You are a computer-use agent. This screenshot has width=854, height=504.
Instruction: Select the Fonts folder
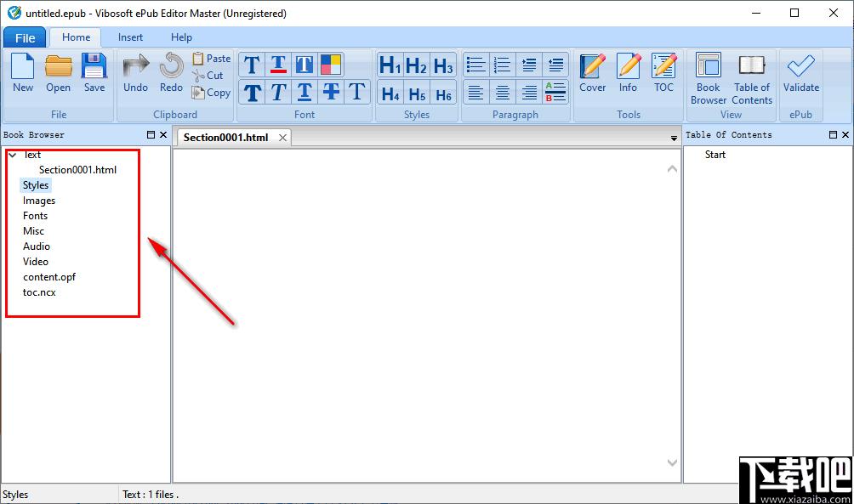35,216
